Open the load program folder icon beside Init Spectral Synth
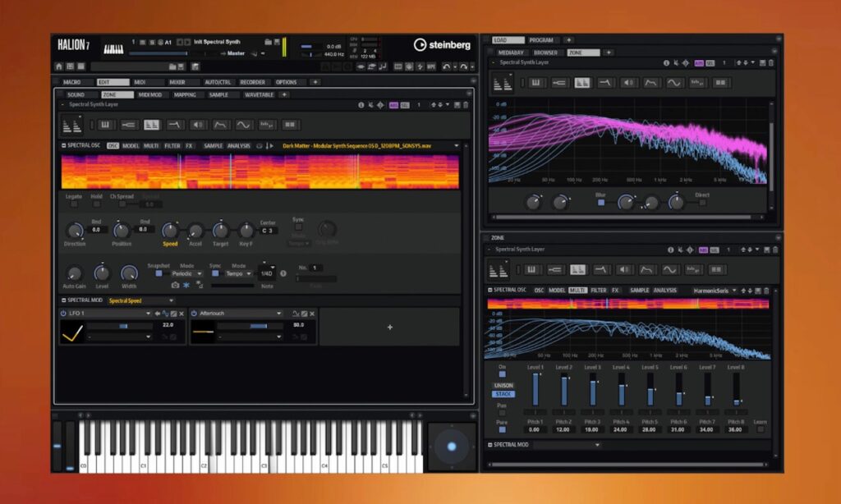Viewport: 841px width, 504px height. coord(269,42)
